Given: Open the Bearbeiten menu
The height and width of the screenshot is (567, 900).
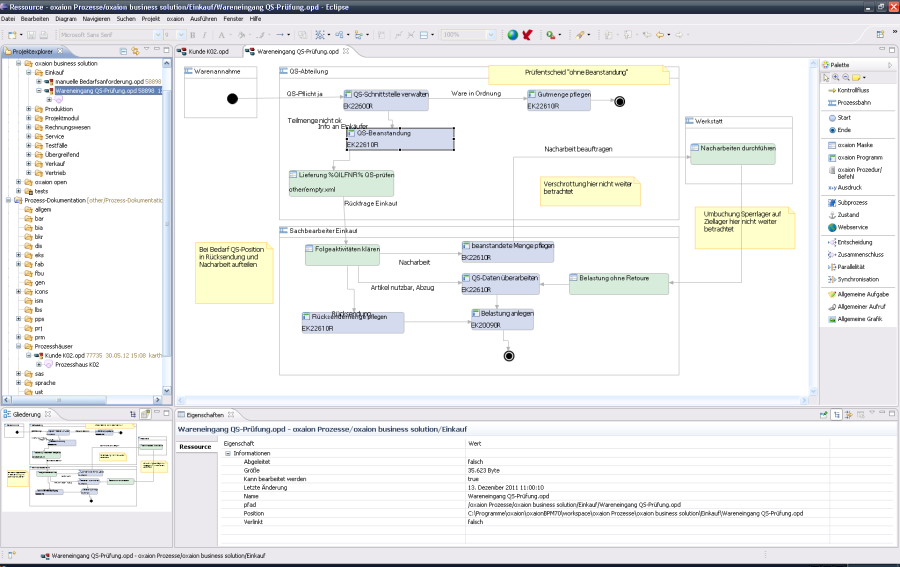Looking at the screenshot, I should (x=35, y=19).
